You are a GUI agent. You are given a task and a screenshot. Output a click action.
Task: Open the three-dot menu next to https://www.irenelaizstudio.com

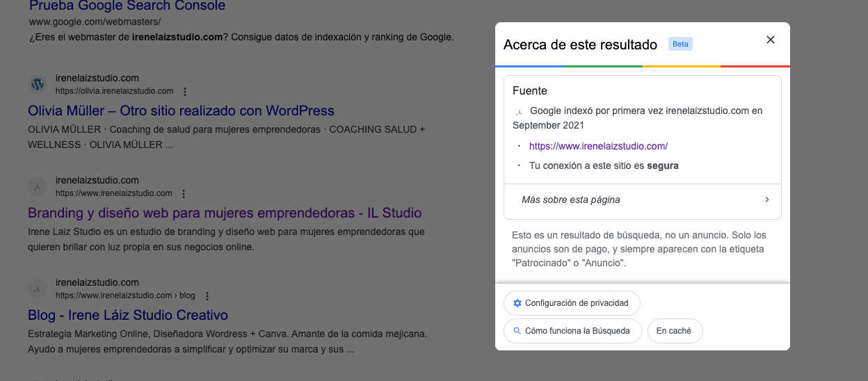[x=184, y=193]
